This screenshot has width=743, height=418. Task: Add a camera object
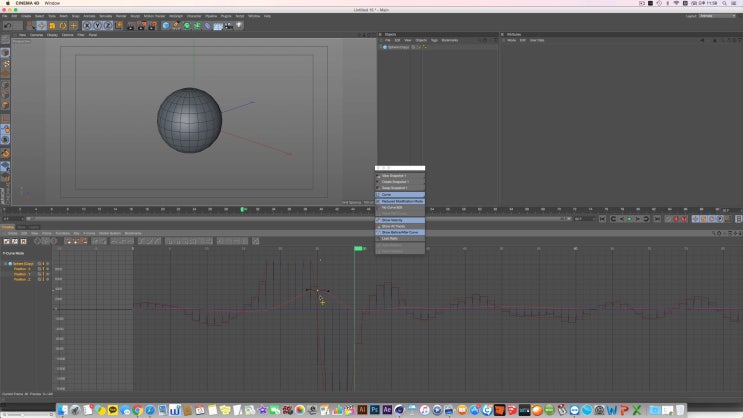228,26
